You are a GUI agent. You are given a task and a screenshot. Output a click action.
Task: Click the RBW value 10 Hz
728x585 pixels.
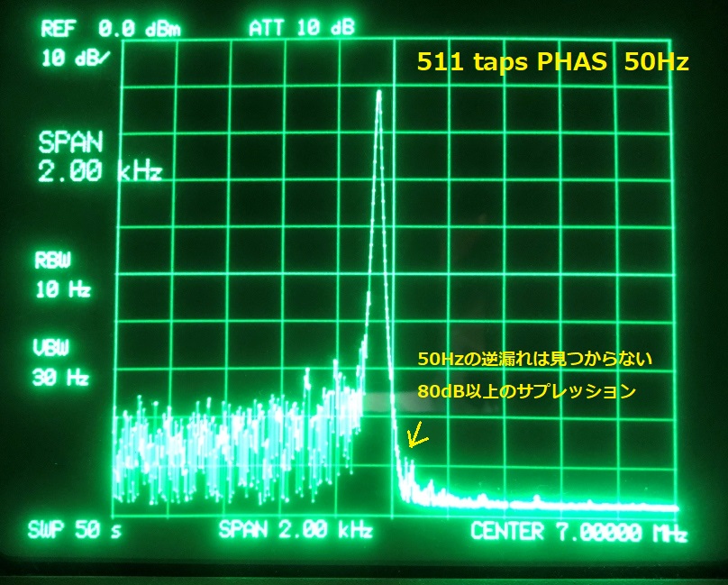coord(63,289)
